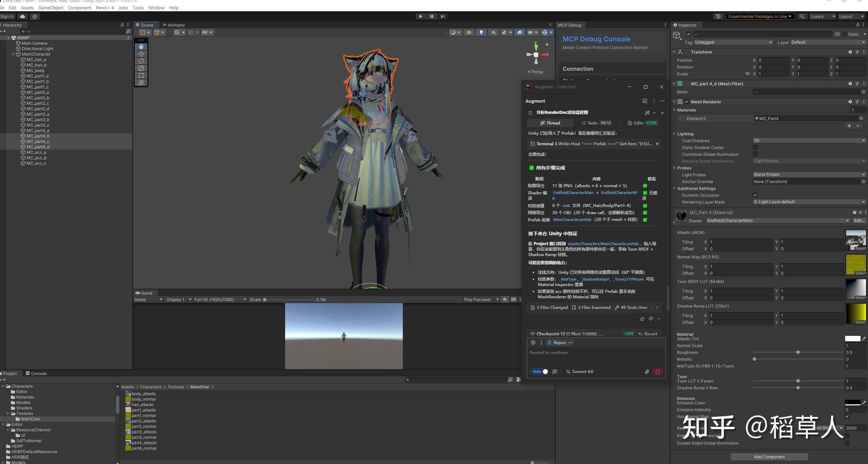Open the Edits tab in Augment
Image resolution: width=868 pixels, height=464 pixels.
tap(643, 123)
